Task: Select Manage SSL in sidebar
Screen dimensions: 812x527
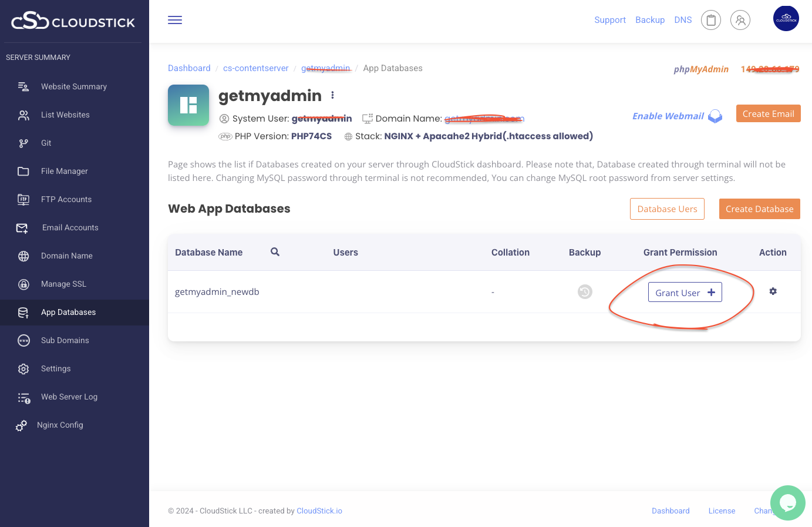Action: point(63,284)
